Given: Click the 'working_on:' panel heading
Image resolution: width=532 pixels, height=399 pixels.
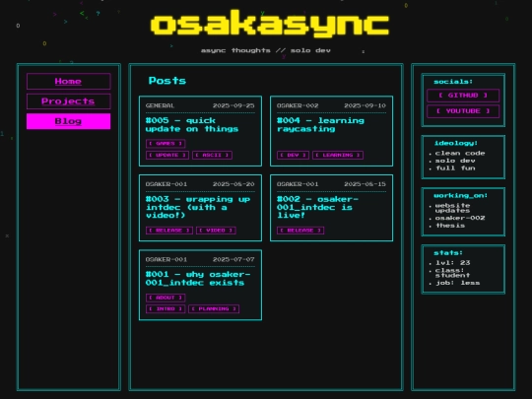Looking at the screenshot, I should 461,196.
